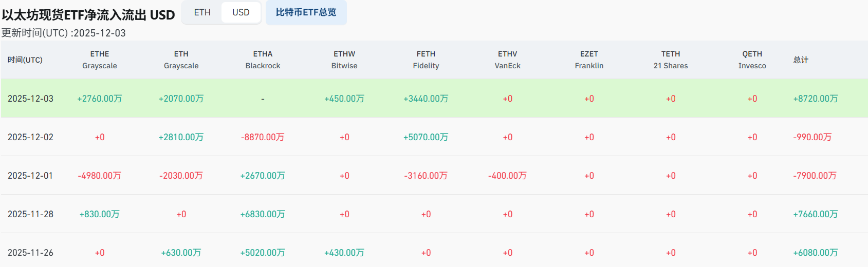868x267 pixels.
Task: Select the -7900.00万 total for 2025-12-01
Action: tap(815, 176)
